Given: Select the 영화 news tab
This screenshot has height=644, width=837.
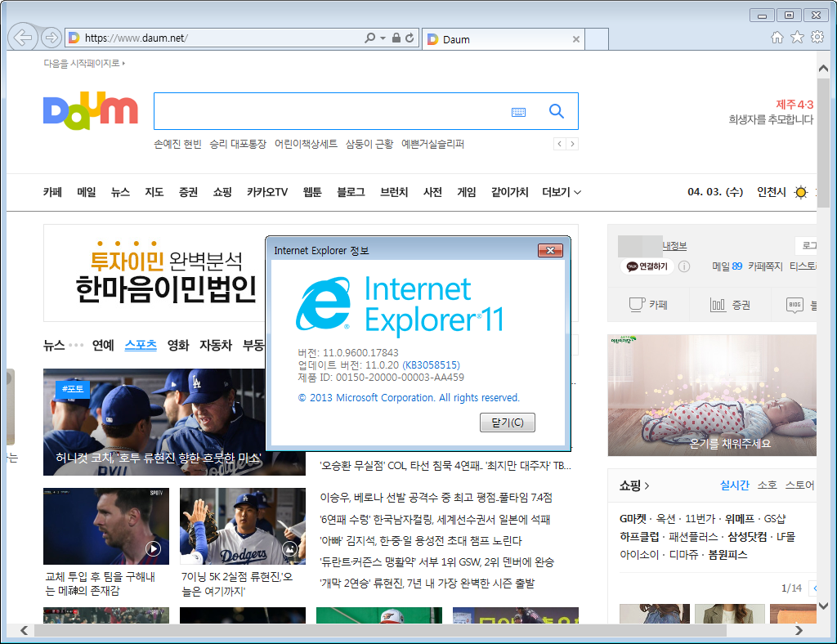Looking at the screenshot, I should coord(178,346).
